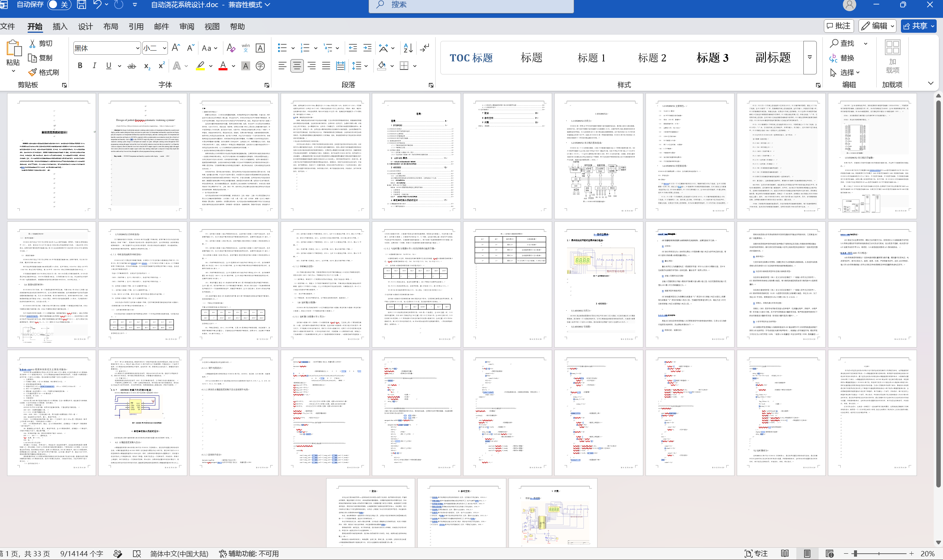Open the 引用 ribbon tab

[x=136, y=26]
